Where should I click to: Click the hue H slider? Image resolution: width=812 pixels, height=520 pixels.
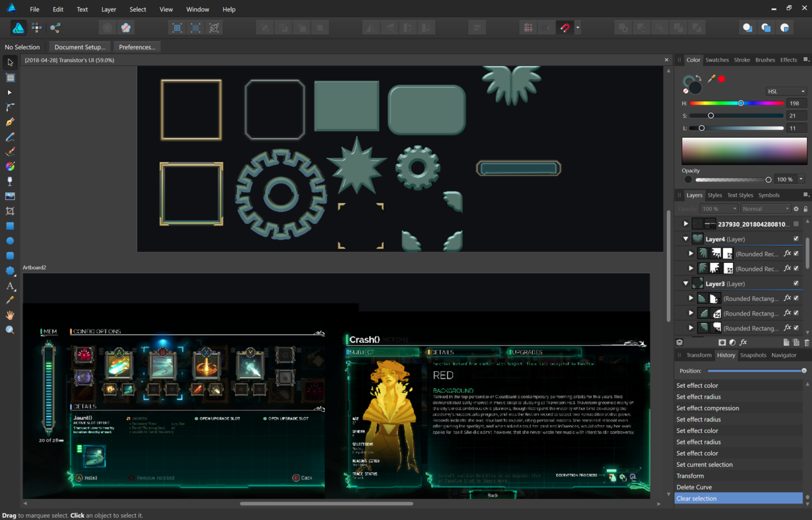point(737,103)
